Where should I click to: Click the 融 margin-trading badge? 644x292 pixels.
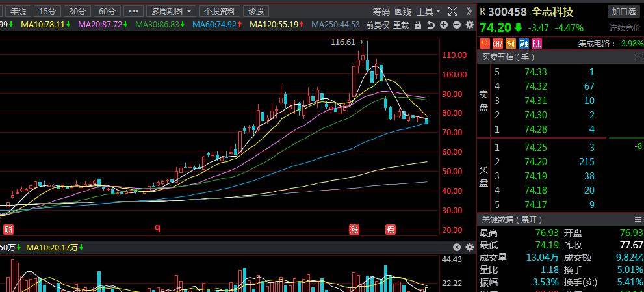524,43
